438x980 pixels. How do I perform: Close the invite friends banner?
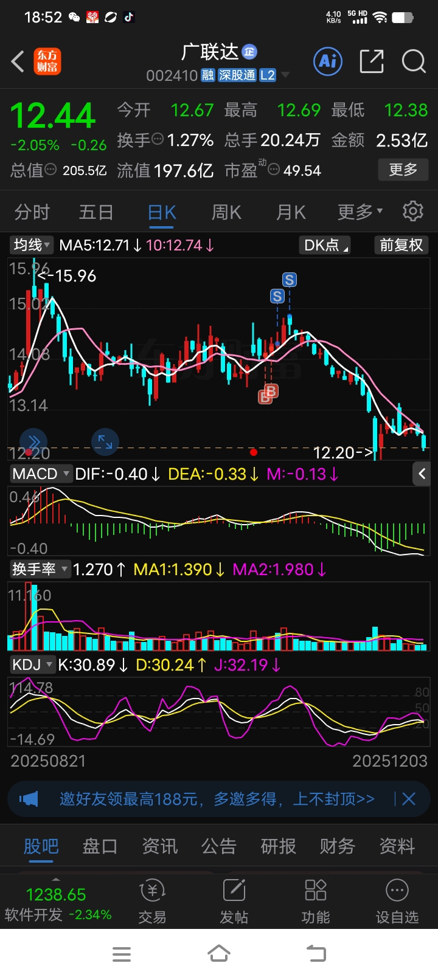click(x=409, y=798)
